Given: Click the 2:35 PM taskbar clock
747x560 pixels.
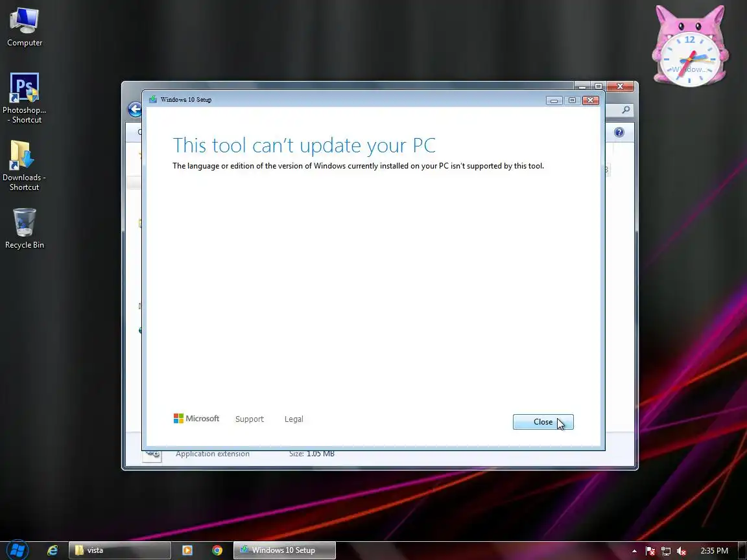Looking at the screenshot, I should click(714, 550).
